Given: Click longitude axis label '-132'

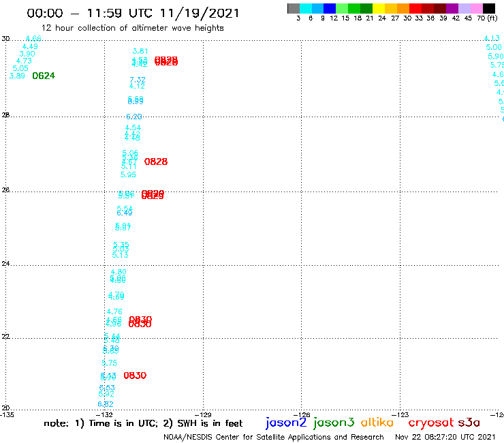Looking at the screenshot, I should click(104, 415).
